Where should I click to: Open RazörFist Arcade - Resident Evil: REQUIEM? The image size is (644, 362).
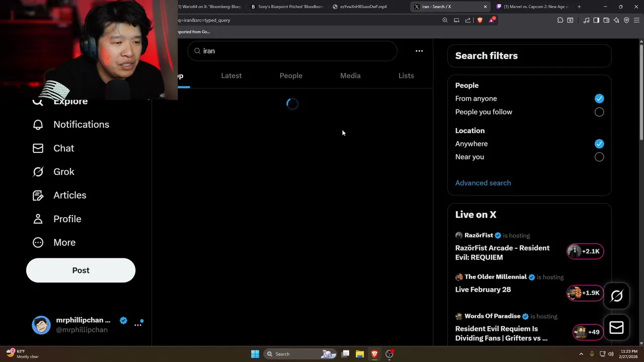(502, 252)
